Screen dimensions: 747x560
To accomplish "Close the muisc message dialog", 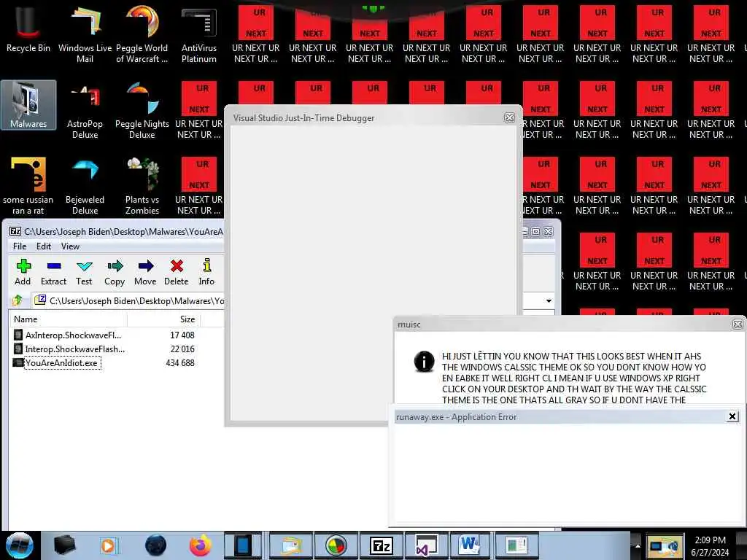I will 738,324.
